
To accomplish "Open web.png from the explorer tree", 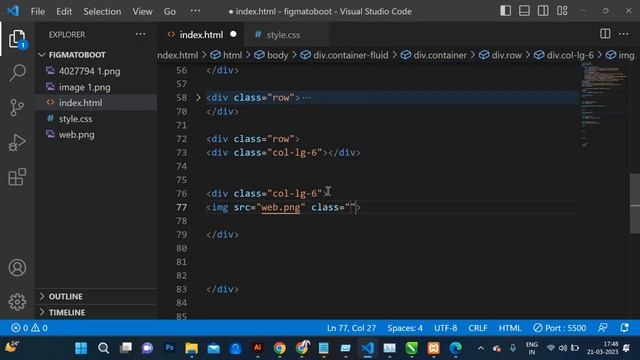I will [x=76, y=135].
